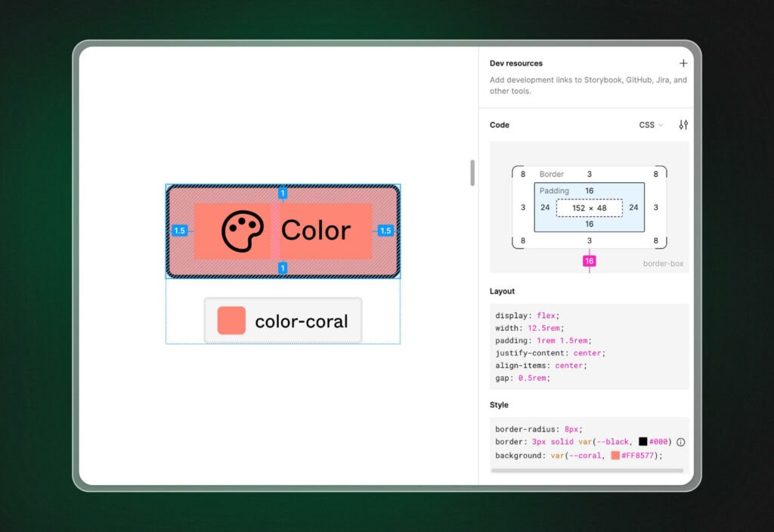Click the Code section header

499,125
